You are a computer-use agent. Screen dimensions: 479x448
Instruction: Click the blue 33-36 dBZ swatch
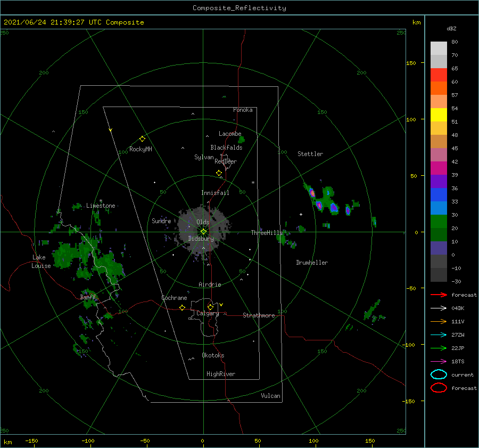click(x=439, y=194)
